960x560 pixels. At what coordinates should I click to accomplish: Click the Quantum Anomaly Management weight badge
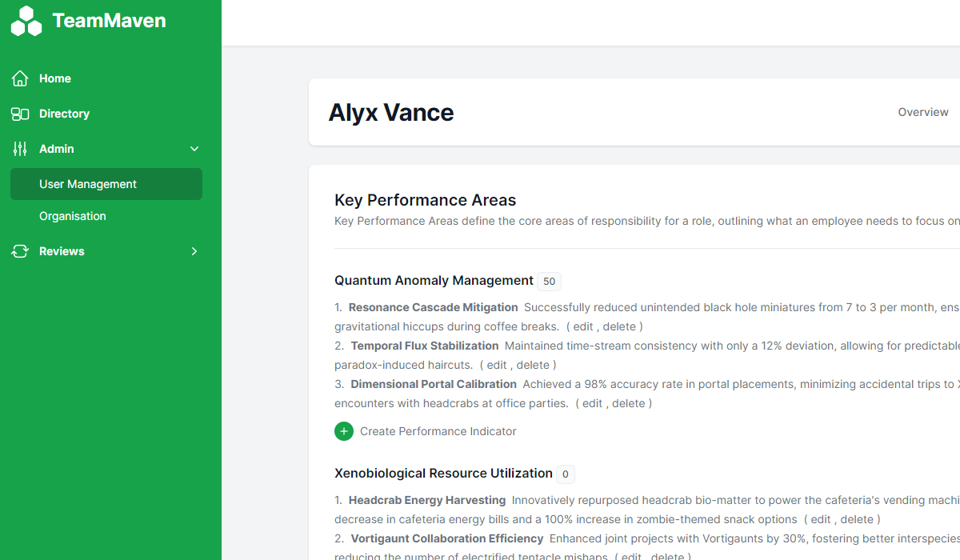pyautogui.click(x=549, y=282)
